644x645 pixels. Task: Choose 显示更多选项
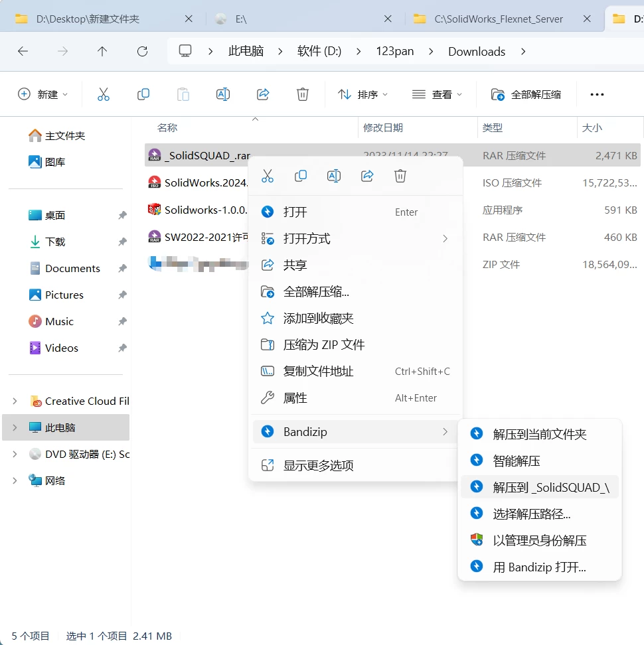click(x=356, y=466)
